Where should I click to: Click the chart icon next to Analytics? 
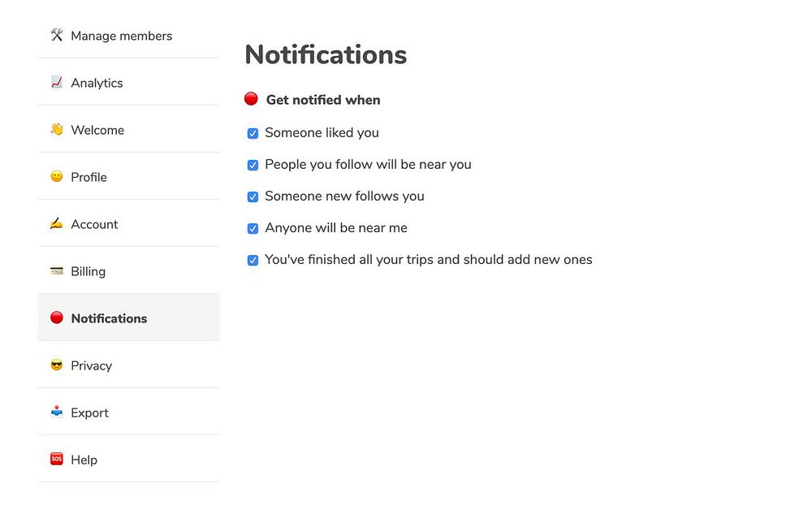57,82
